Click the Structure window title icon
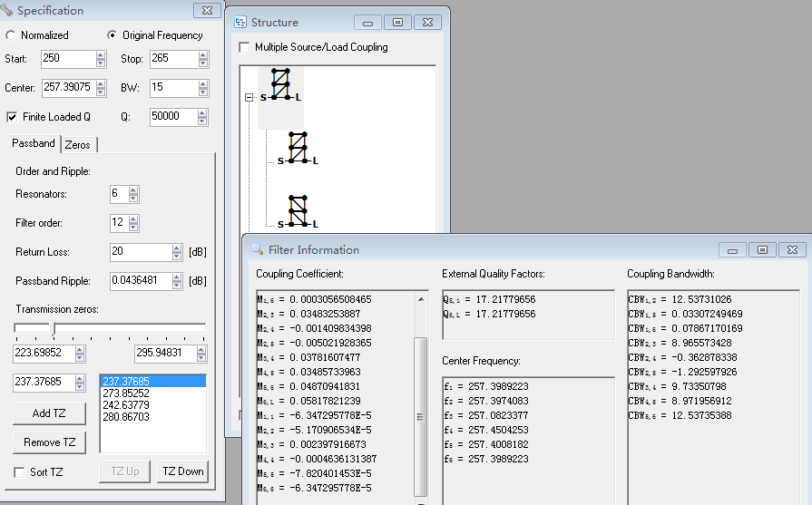 240,23
